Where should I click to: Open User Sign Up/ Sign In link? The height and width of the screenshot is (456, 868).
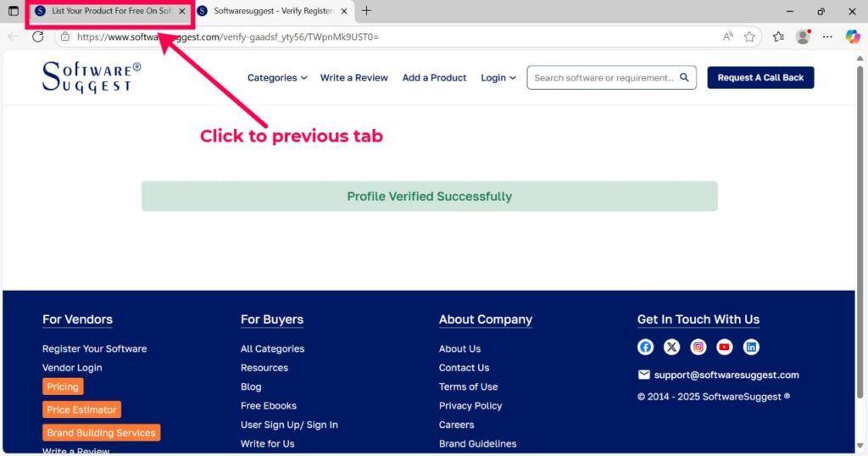point(289,425)
